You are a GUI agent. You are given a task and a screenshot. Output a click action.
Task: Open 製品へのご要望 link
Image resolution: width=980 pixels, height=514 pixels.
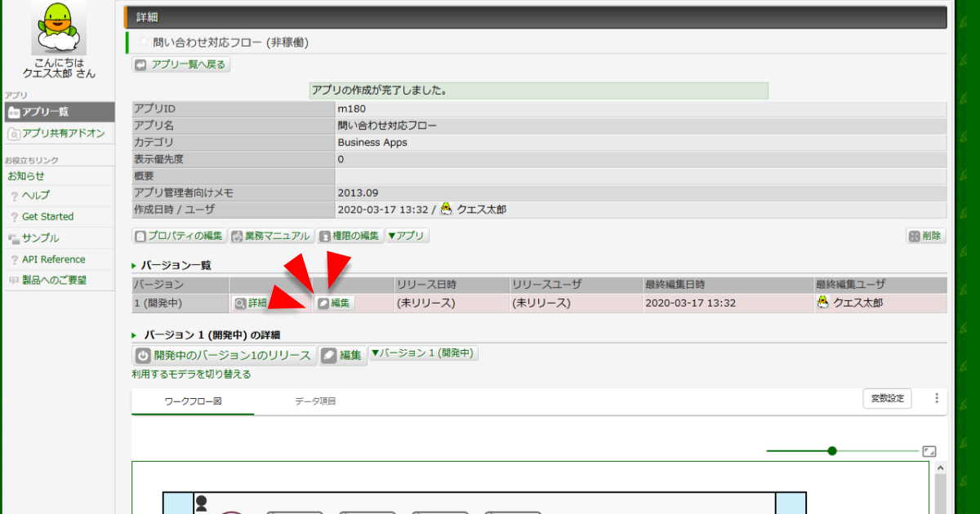click(54, 281)
